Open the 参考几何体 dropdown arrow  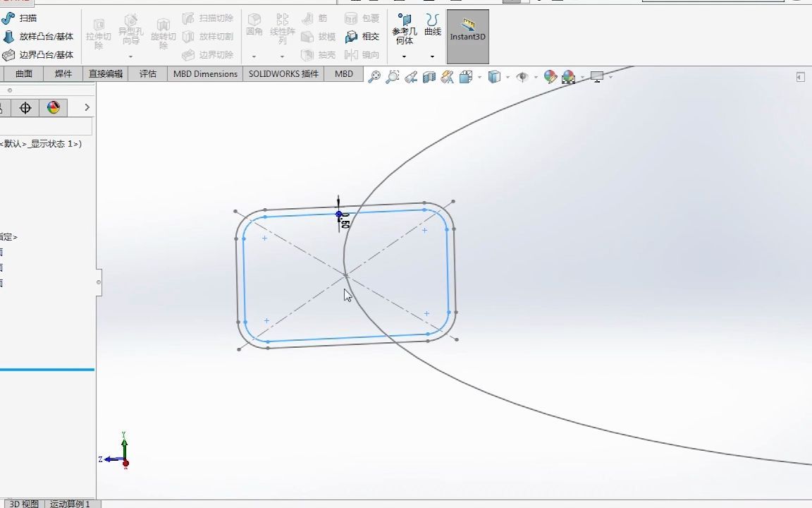click(405, 55)
